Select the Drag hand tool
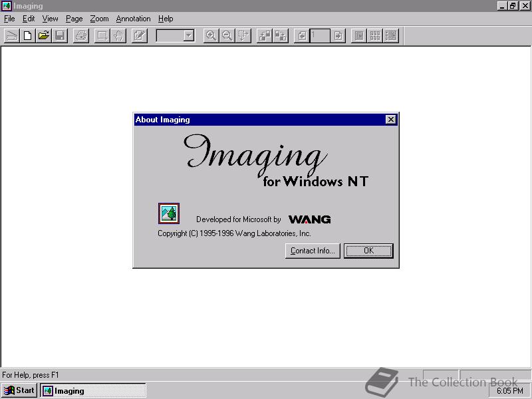 coord(118,36)
